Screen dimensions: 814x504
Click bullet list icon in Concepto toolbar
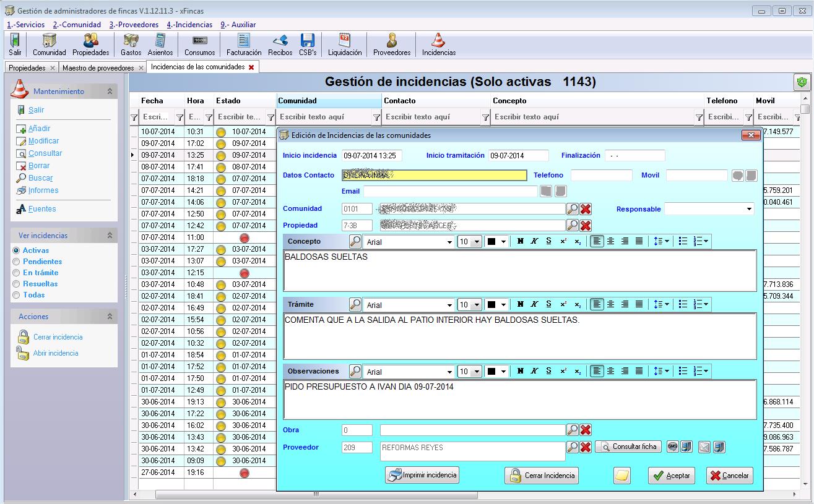[683, 241]
